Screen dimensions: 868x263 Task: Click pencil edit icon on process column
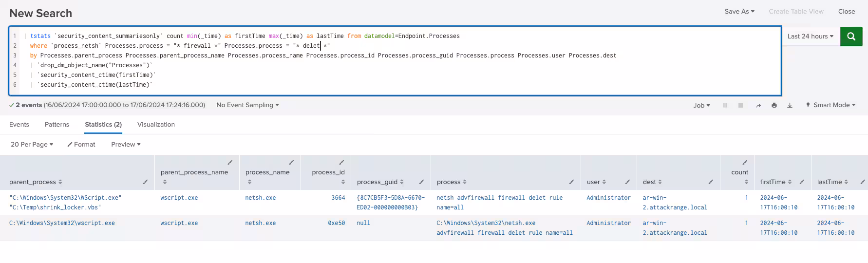click(571, 182)
